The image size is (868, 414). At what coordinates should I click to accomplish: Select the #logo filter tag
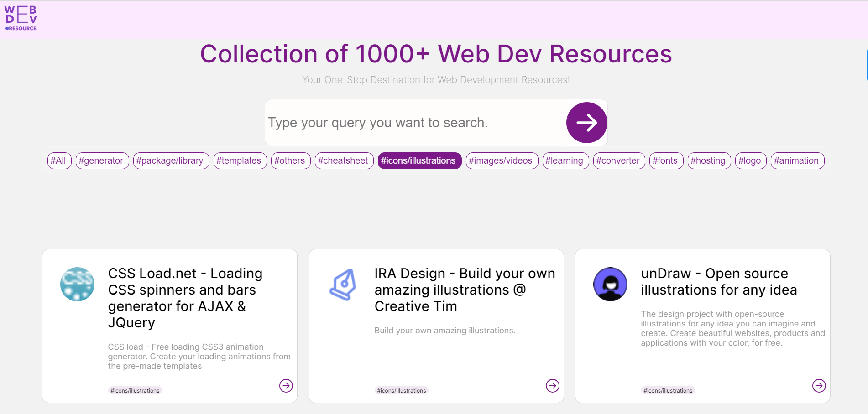point(751,160)
